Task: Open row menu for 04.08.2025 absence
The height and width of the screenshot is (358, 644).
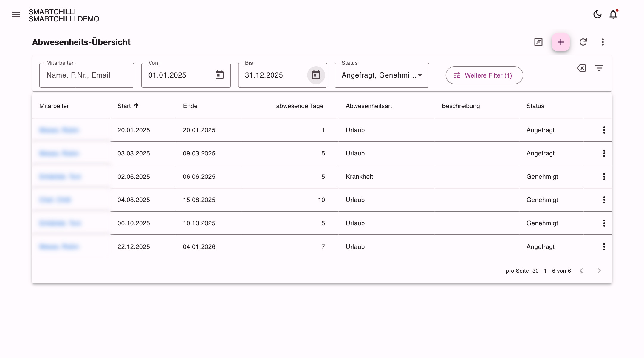Action: click(604, 200)
